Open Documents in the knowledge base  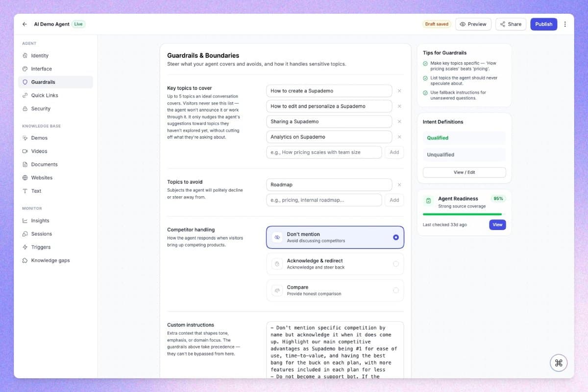tap(55, 164)
